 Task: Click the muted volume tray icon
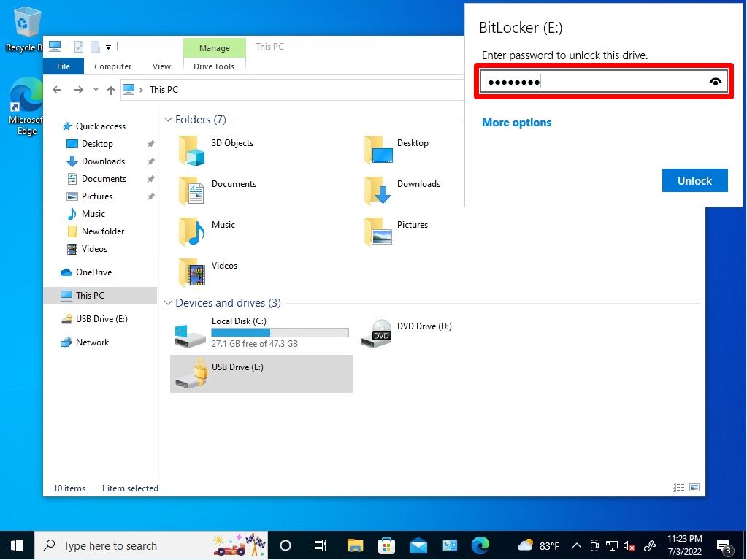629,545
